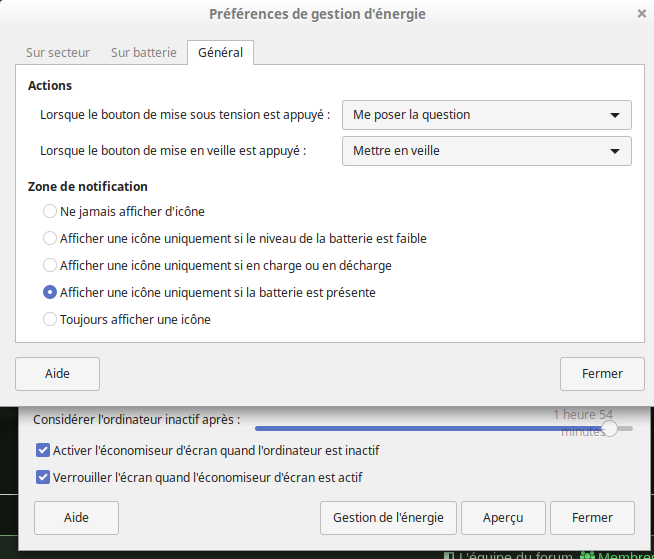Open the power button action dropdown
Image resolution: width=654 pixels, height=559 pixels.
(x=486, y=115)
